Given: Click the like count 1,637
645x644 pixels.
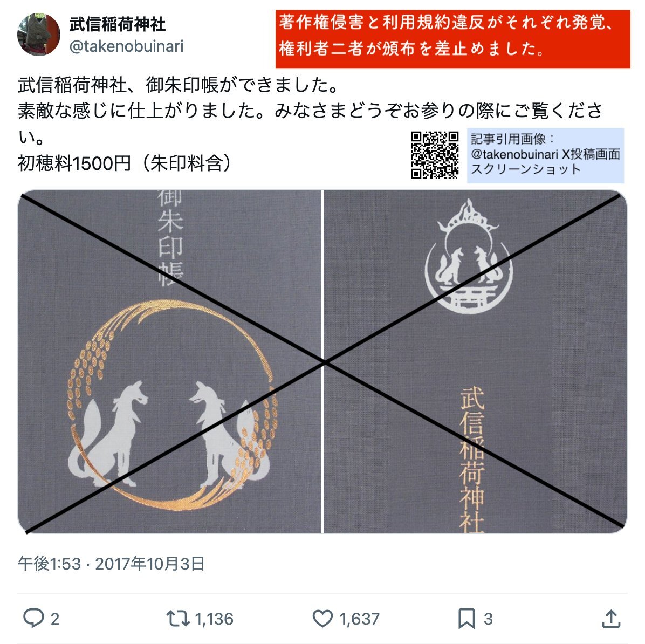Looking at the screenshot, I should (x=359, y=619).
